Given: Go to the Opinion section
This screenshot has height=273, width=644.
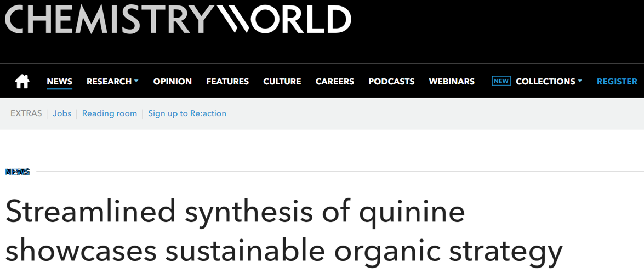Looking at the screenshot, I should (x=173, y=81).
